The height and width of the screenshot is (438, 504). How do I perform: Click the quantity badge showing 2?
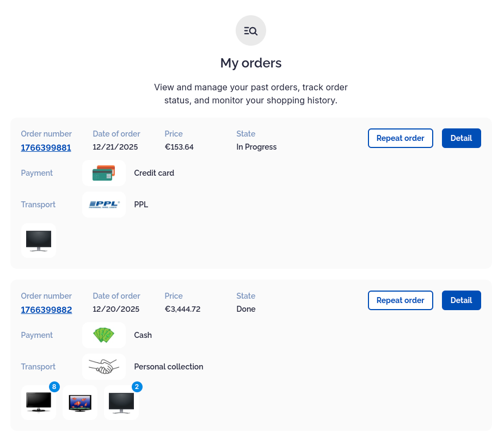(x=137, y=387)
